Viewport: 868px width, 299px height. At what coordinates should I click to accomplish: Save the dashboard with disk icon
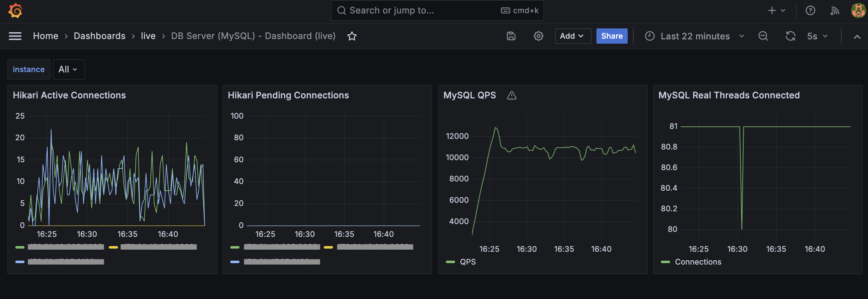pos(511,36)
